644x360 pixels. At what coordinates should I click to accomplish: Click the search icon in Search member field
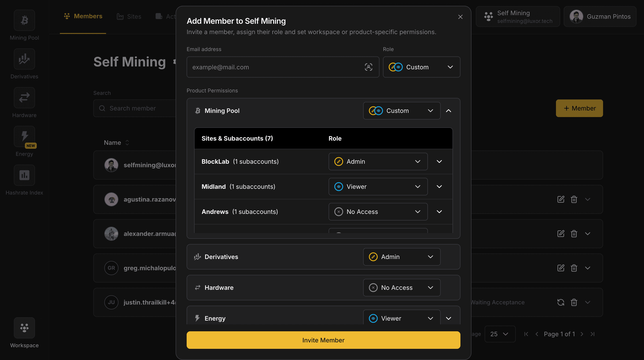102,108
